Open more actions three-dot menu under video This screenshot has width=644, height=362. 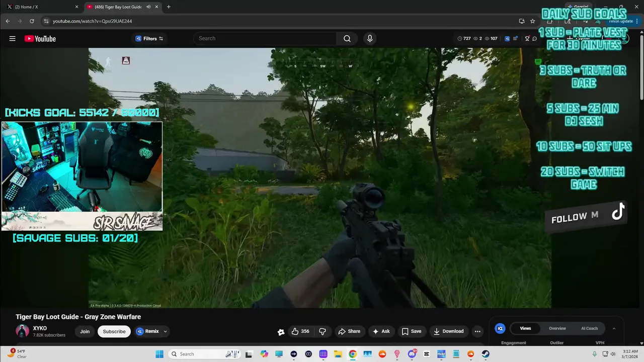coord(477,331)
